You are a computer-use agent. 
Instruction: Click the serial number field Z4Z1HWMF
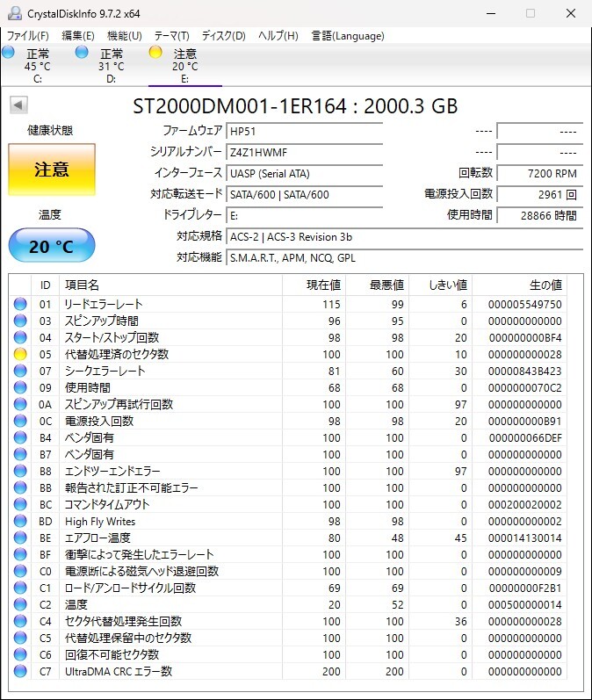click(305, 152)
